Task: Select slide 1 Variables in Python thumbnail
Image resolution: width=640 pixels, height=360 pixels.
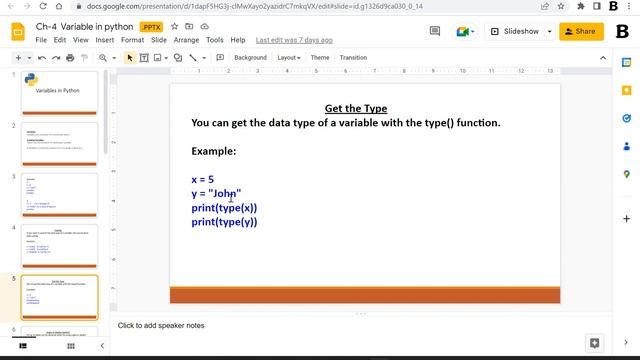Action: pos(60,93)
